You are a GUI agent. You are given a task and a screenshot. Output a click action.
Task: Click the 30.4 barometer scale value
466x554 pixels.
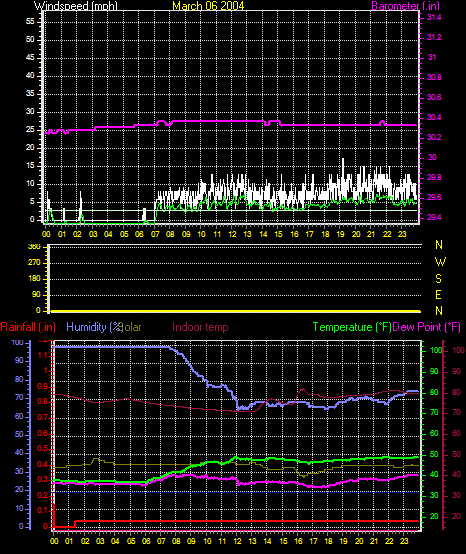tap(434, 117)
